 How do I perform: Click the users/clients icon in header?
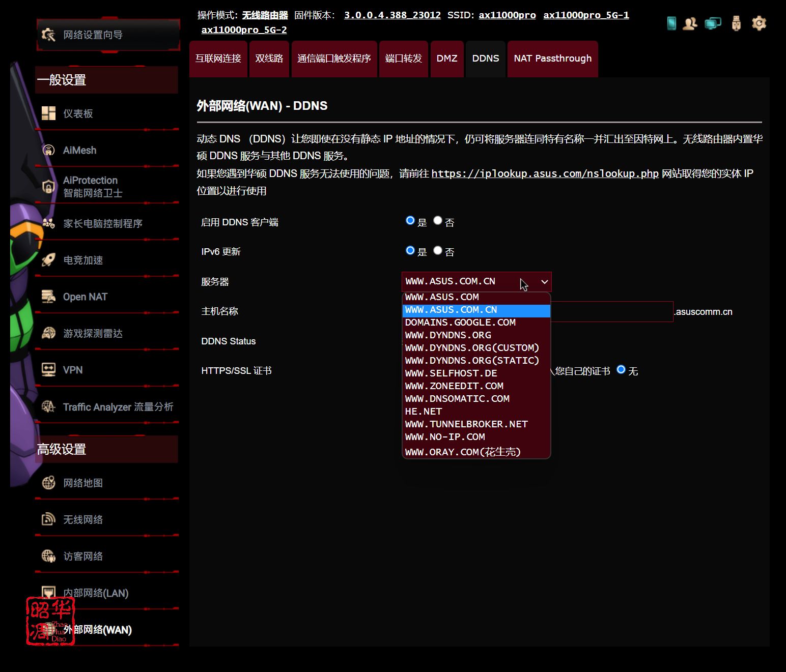click(x=690, y=23)
